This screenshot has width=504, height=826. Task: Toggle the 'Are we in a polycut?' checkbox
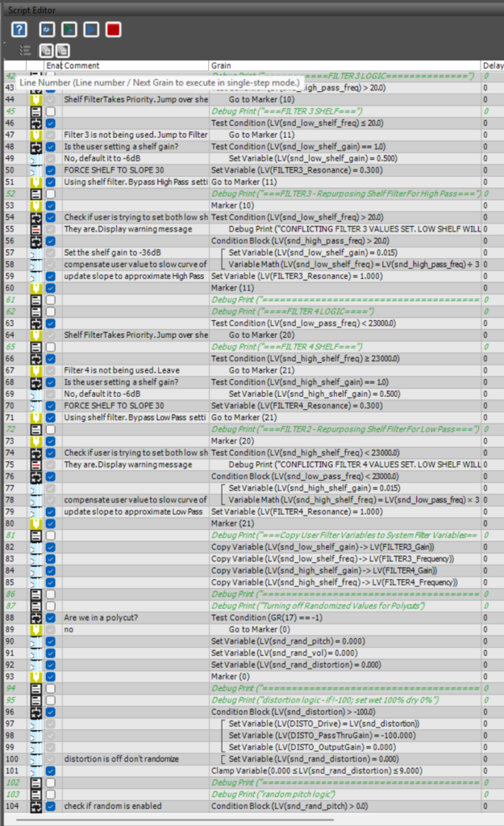click(x=51, y=618)
